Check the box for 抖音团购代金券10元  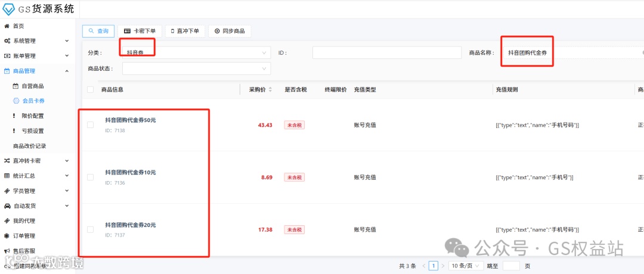pyautogui.click(x=91, y=177)
